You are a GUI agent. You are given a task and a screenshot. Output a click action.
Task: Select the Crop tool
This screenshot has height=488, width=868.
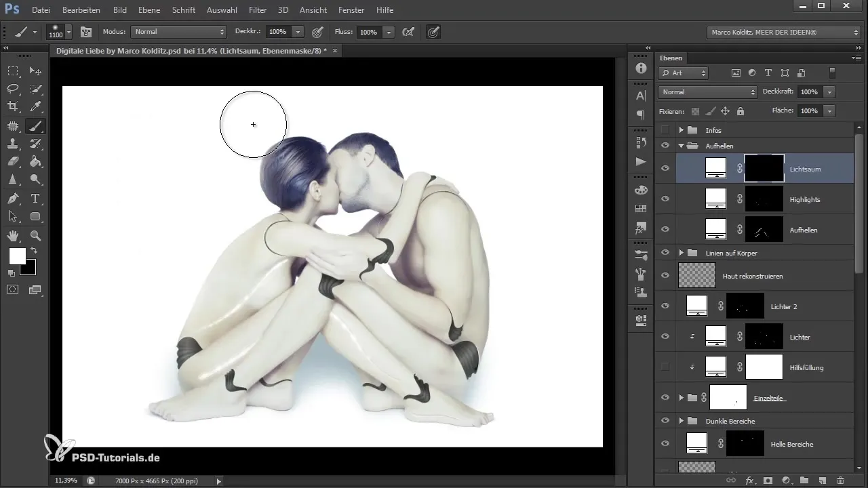pyautogui.click(x=13, y=106)
